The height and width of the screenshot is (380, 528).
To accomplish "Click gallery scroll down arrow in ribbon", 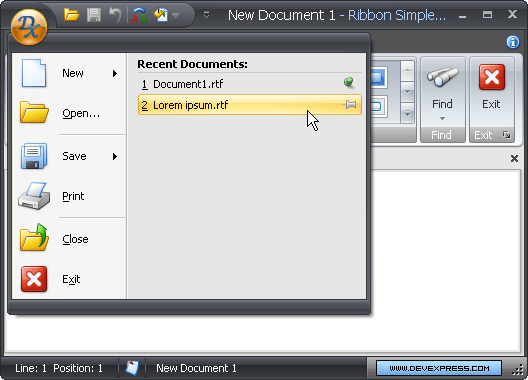I will [407, 92].
